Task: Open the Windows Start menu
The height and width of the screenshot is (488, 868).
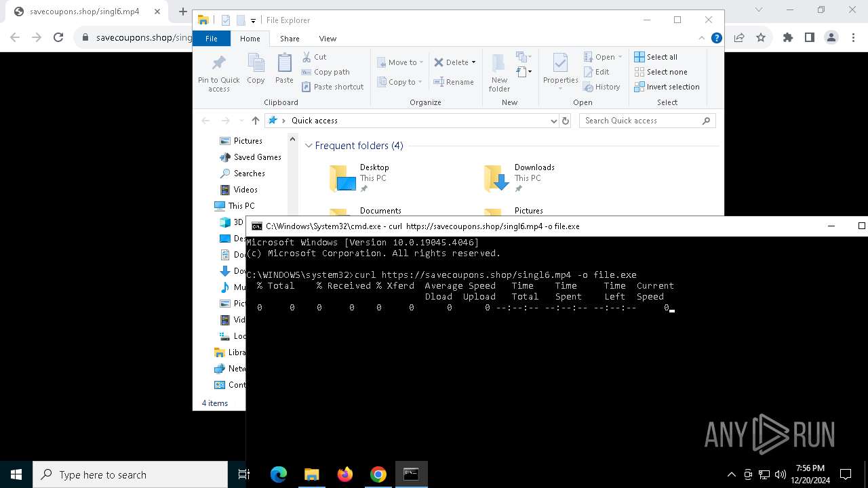Action: [16, 474]
